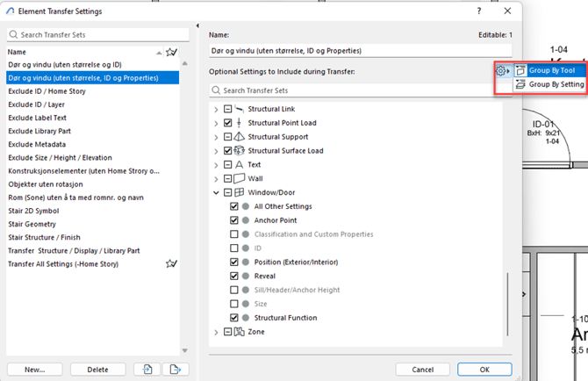Collapse the Window/Door tree group
The image size is (588, 381).
217,192
